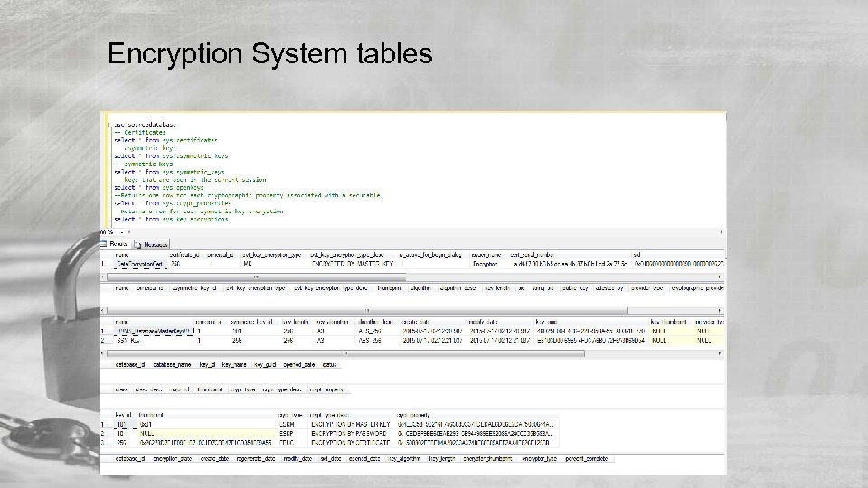Click the scrollbar under the asymmetric keys grid

click(367, 311)
